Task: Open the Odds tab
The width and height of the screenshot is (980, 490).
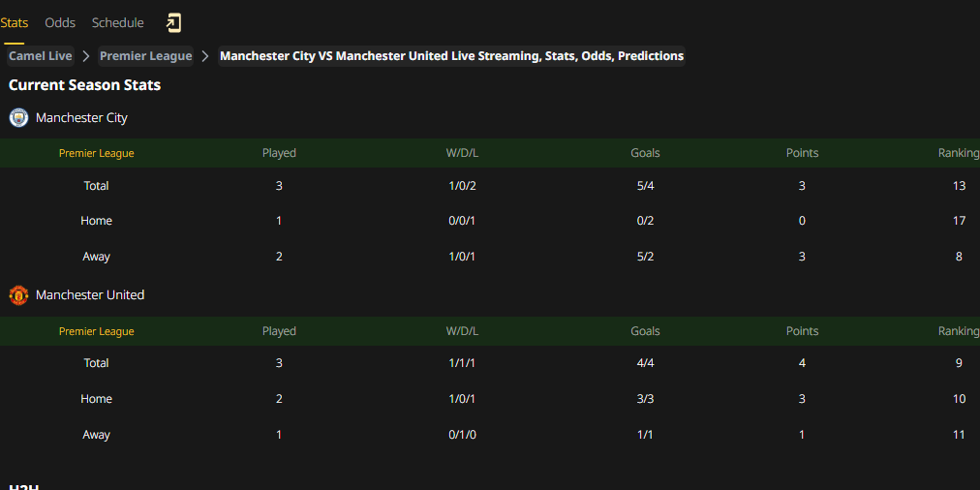Action: coord(60,23)
